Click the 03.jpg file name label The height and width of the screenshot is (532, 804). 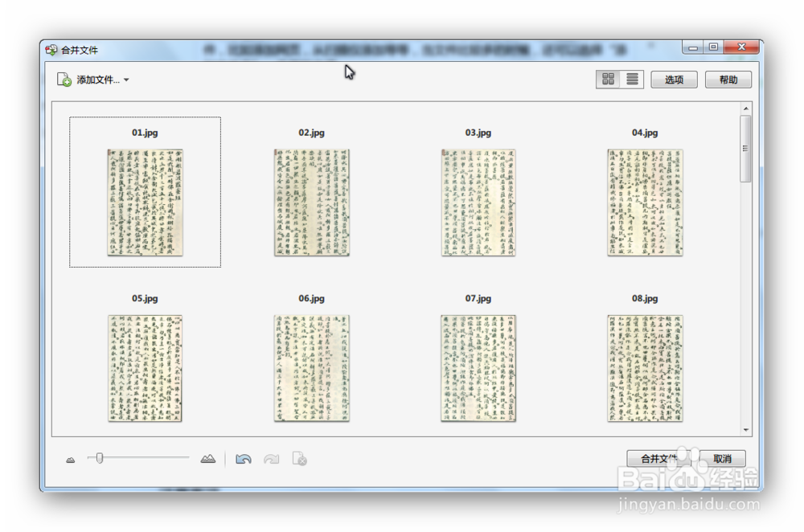coord(478,133)
